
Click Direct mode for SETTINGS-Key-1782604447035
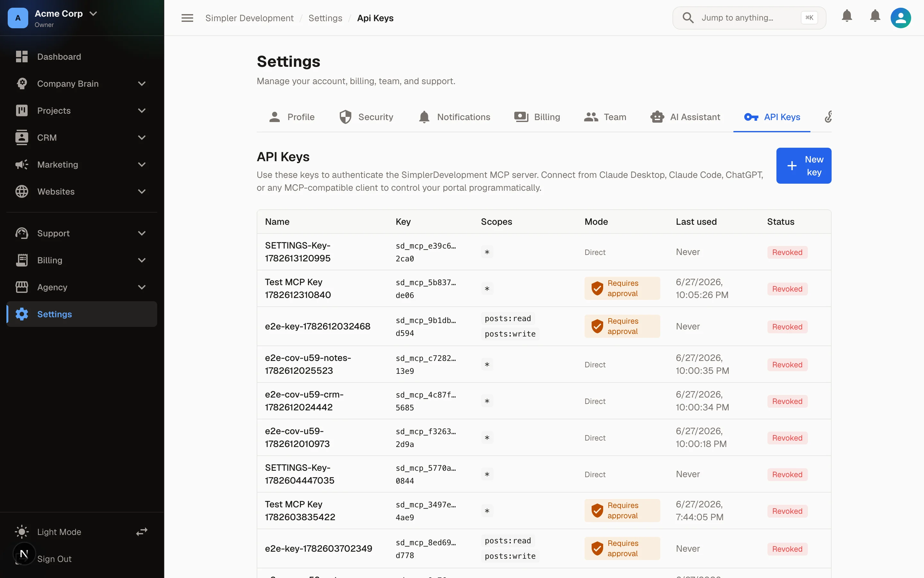[x=595, y=474]
